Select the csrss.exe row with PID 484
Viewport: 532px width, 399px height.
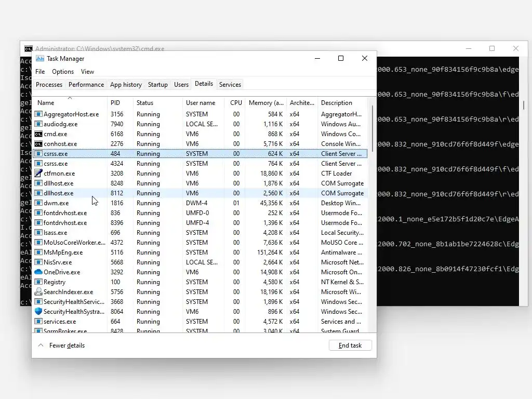point(200,153)
